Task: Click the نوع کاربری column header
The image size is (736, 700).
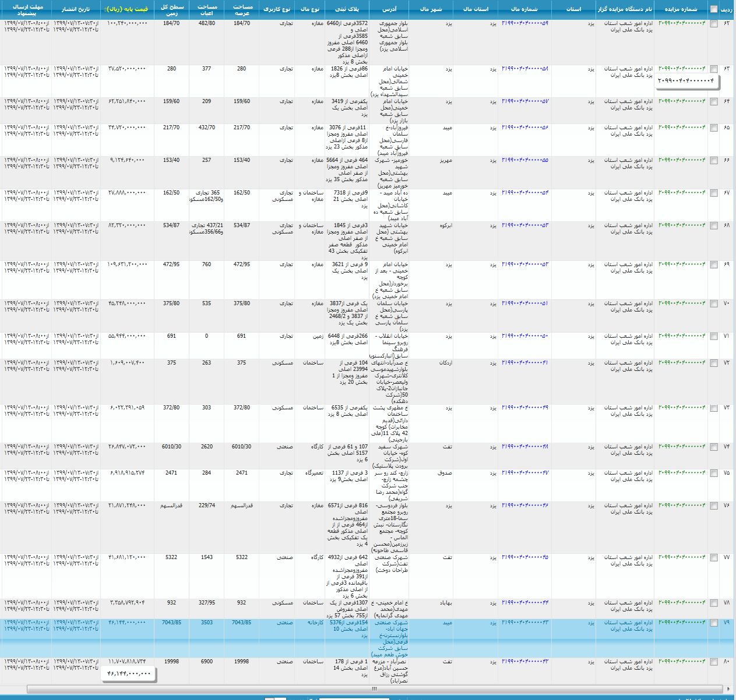Action: click(277, 9)
